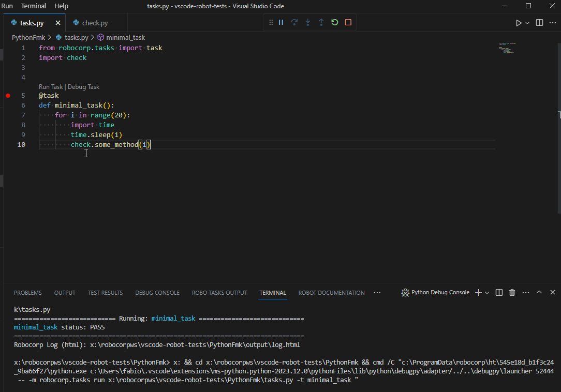Click line number 1 in gutter
The height and width of the screenshot is (392, 561).
coord(23,48)
